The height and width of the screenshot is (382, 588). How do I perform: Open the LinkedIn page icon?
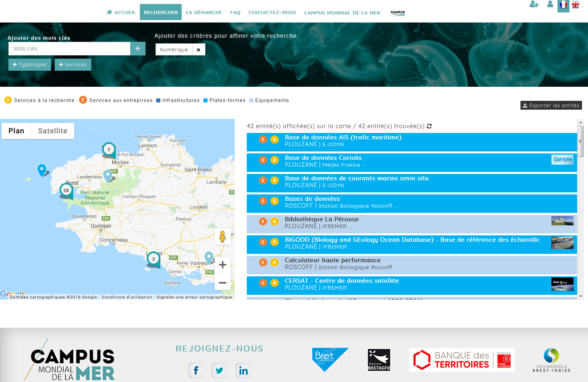coord(244,370)
